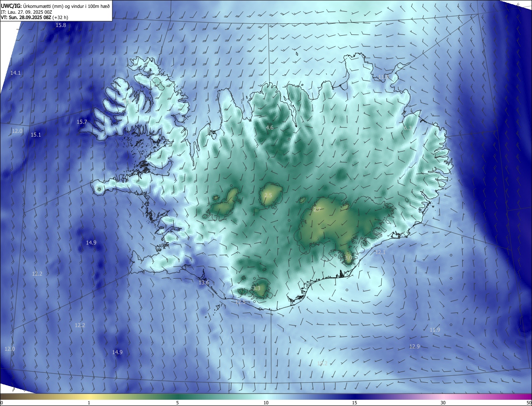Click the 3.3 value label

pos(256,288)
